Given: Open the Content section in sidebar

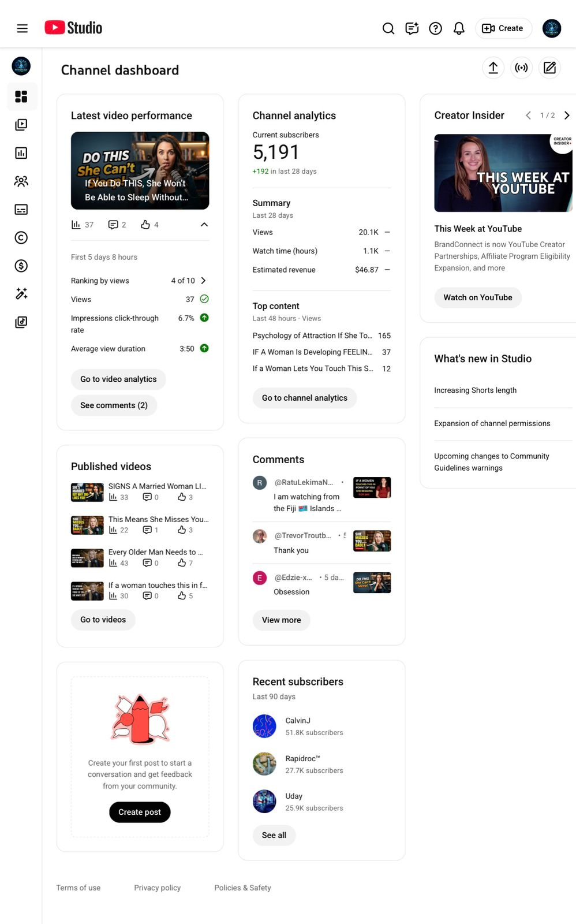Looking at the screenshot, I should click(x=21, y=125).
